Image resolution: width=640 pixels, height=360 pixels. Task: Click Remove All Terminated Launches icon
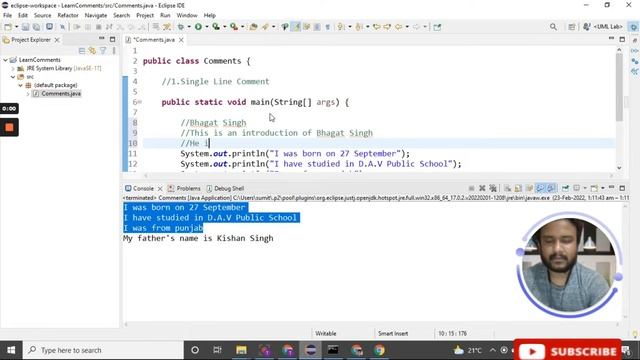(493, 188)
